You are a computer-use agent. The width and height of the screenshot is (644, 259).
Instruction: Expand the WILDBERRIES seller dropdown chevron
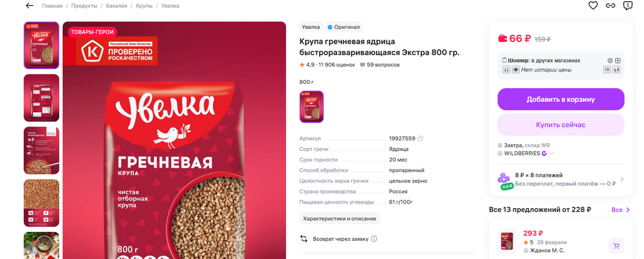(552, 153)
